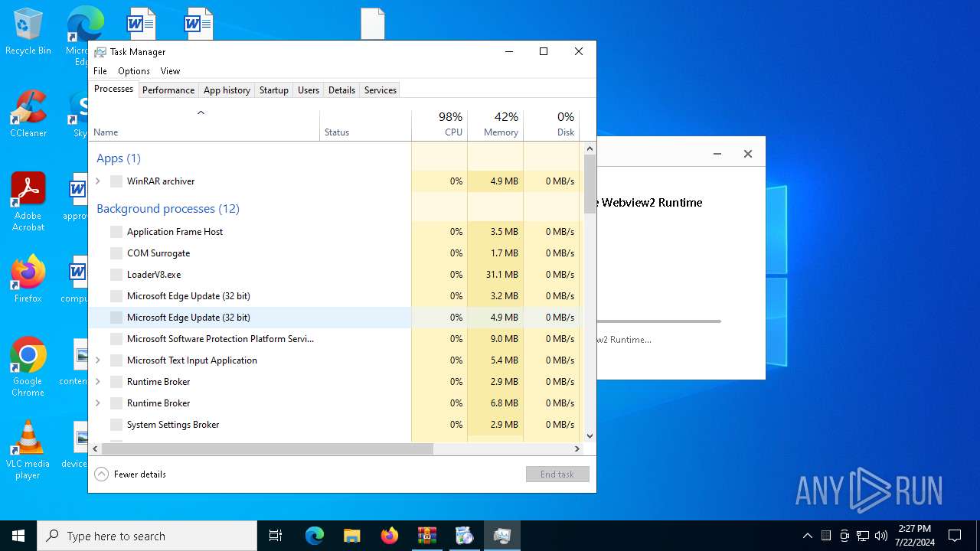The height and width of the screenshot is (551, 980).
Task: Click the WinRAR archiver process icon
Action: pos(116,181)
